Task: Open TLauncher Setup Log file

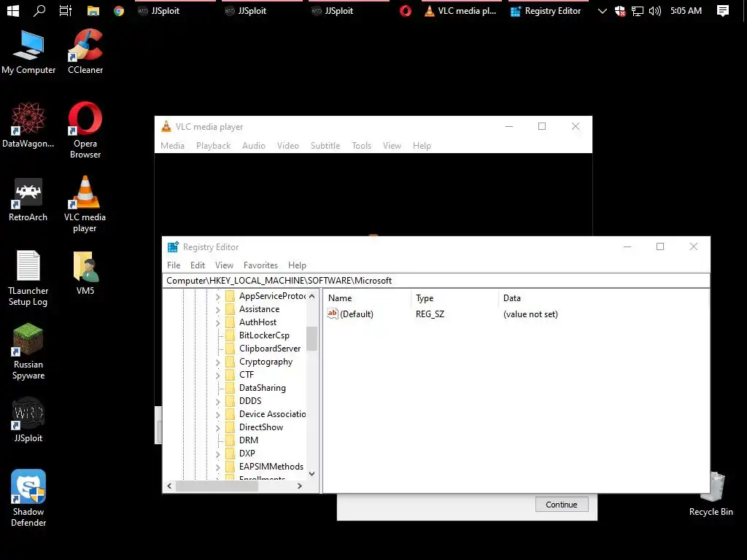Action: 28,278
